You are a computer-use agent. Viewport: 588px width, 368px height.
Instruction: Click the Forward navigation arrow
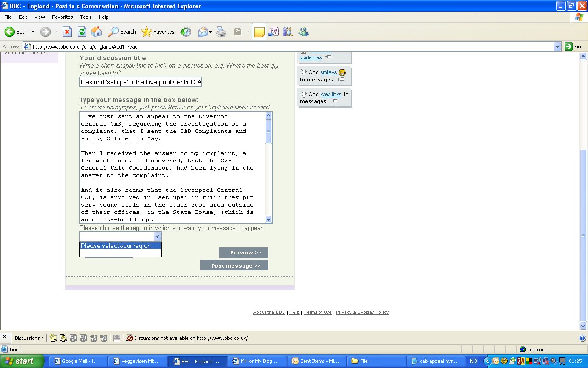(45, 32)
